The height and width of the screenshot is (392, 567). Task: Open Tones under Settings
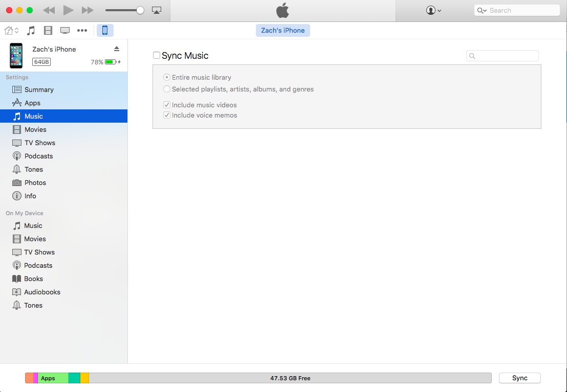63,170
